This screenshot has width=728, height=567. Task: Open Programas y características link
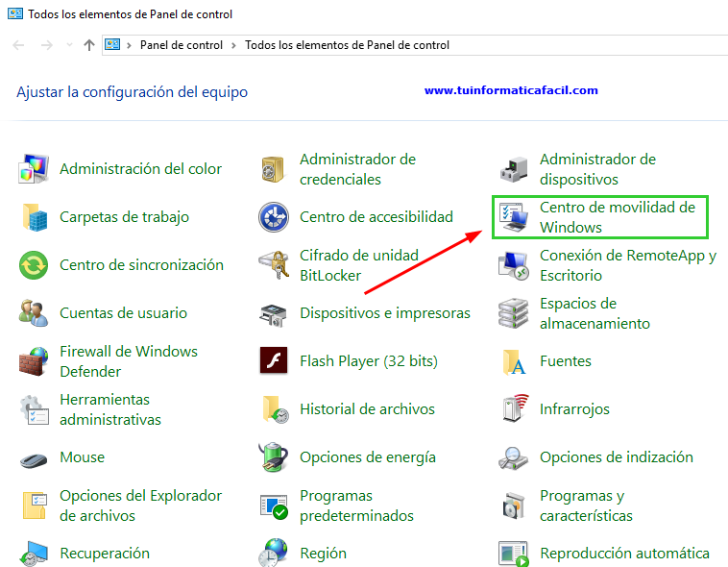pos(586,505)
